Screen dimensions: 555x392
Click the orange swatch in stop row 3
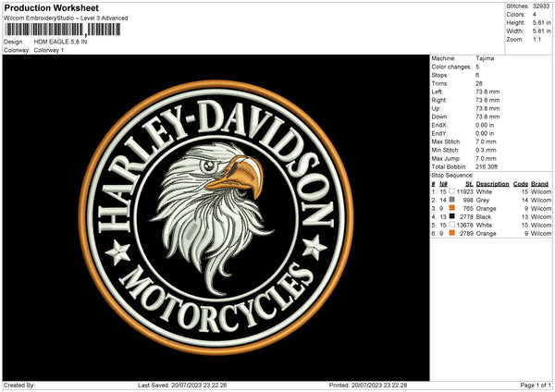click(451, 208)
